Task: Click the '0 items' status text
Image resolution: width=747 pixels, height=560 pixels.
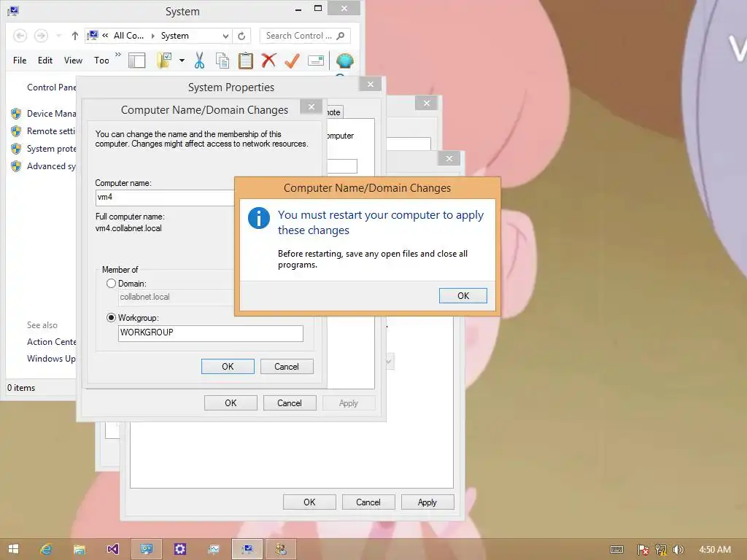Action: point(21,388)
